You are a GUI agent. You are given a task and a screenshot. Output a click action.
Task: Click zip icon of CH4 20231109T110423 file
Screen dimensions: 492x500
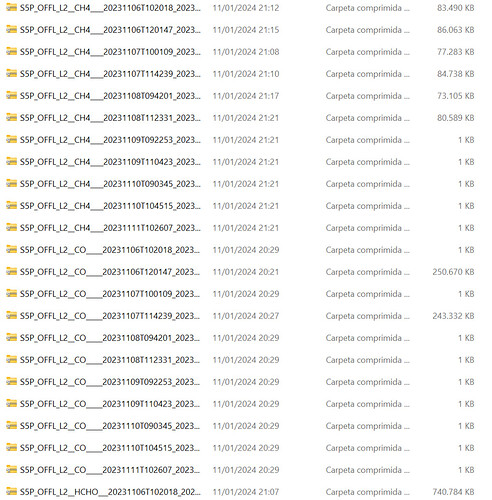[11, 161]
